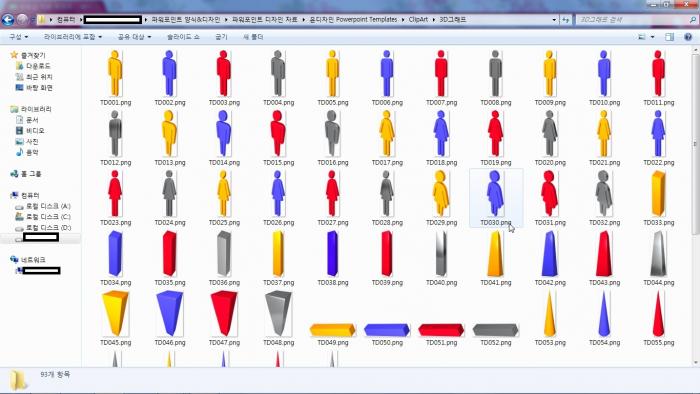Click in the 3D그래프 search field

click(x=631, y=20)
